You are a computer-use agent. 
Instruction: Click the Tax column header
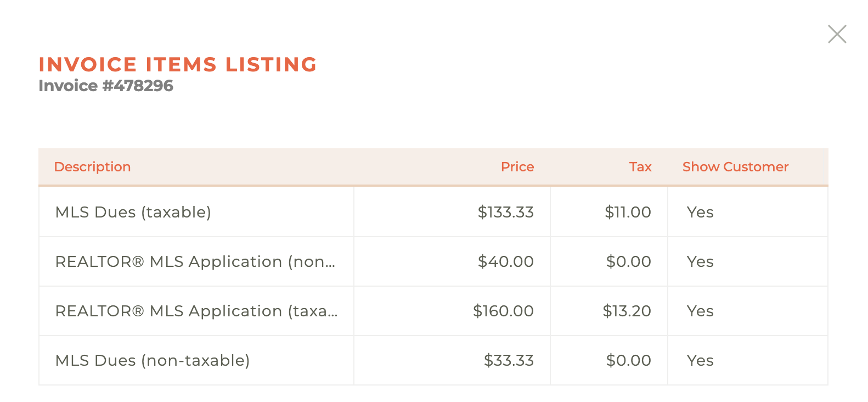point(640,167)
